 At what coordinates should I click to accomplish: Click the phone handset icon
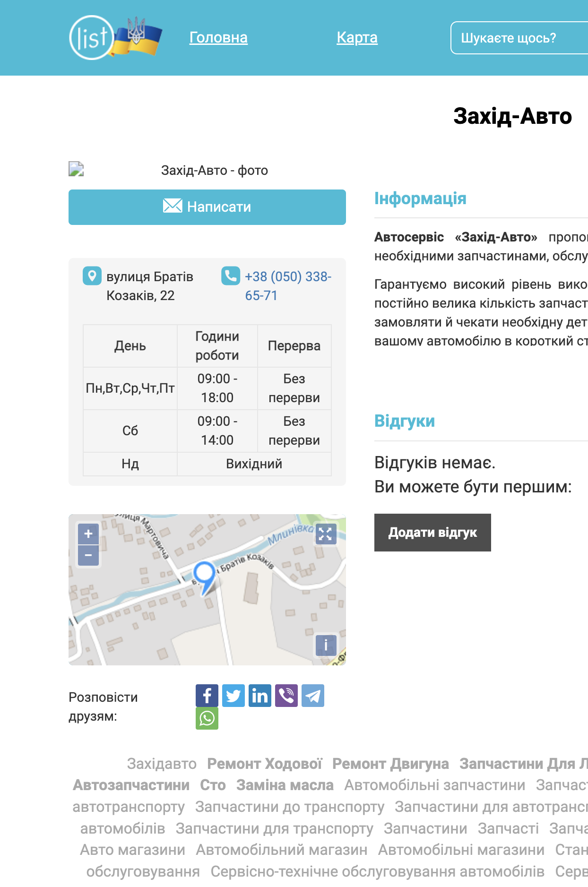click(x=231, y=276)
